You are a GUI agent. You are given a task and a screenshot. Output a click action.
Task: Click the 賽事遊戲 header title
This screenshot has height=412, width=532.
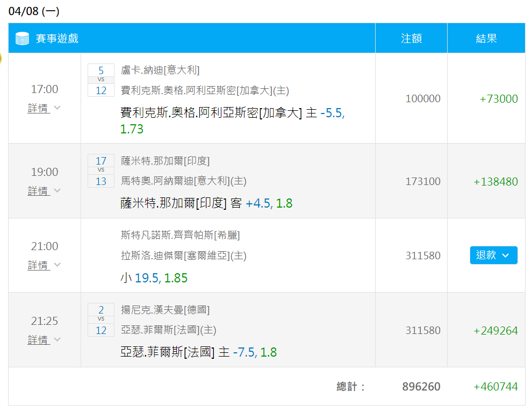tap(57, 38)
